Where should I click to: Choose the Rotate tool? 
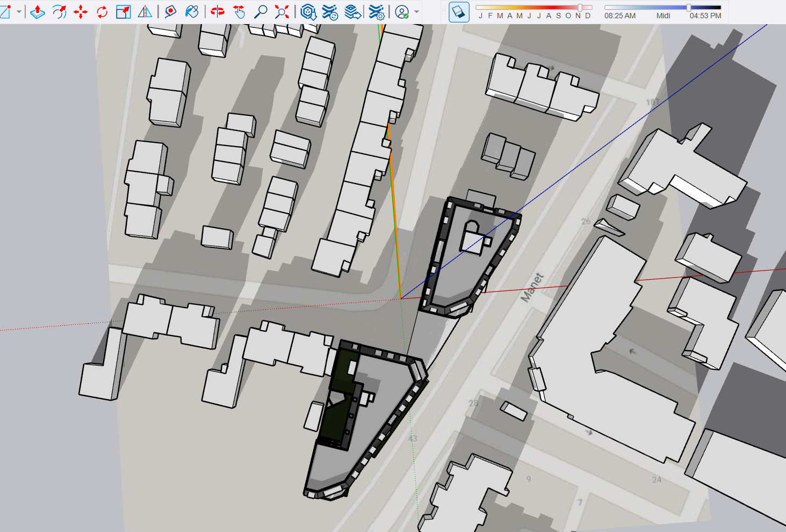[x=102, y=12]
